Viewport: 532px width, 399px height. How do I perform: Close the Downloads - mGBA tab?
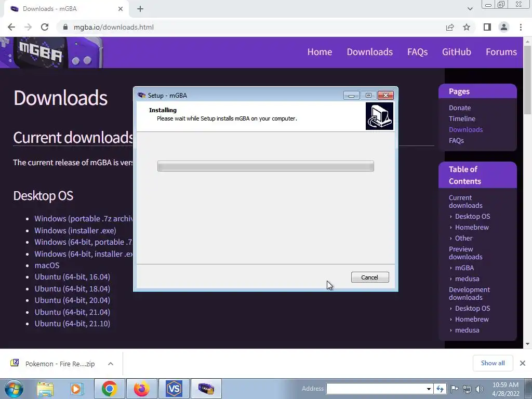tap(121, 9)
